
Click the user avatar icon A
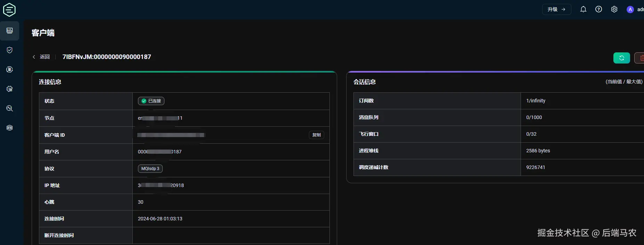click(630, 9)
